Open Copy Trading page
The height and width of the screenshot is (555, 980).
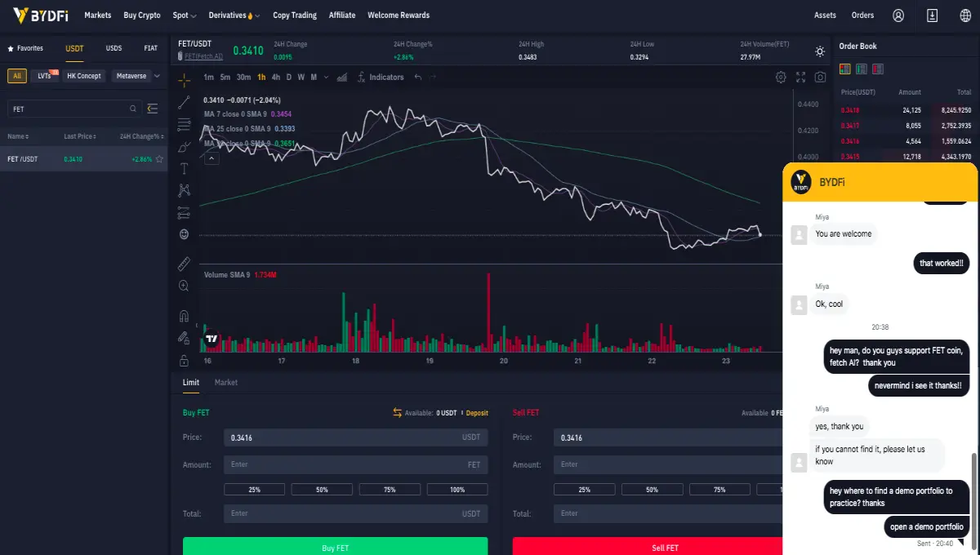[295, 16]
